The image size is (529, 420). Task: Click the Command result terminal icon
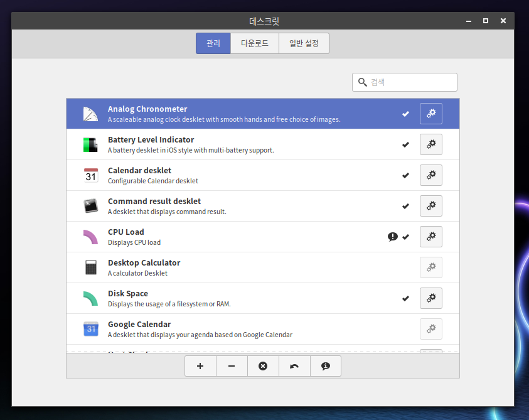tap(91, 206)
